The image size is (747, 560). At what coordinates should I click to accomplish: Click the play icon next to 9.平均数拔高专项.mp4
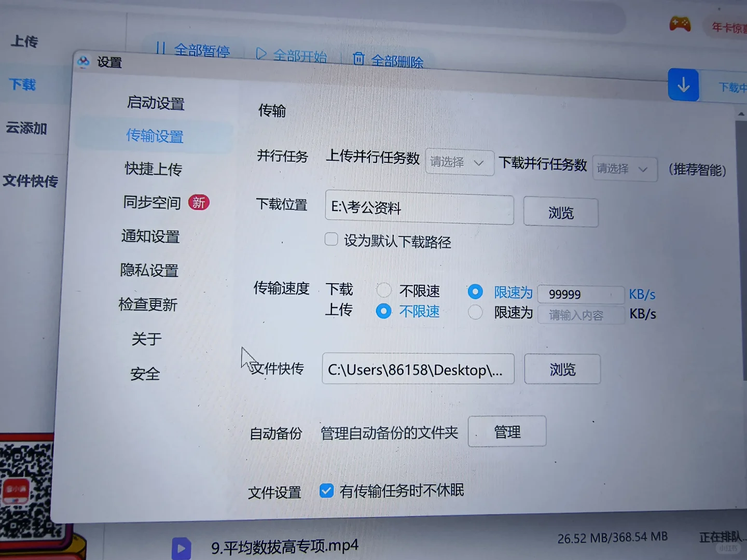click(x=181, y=548)
